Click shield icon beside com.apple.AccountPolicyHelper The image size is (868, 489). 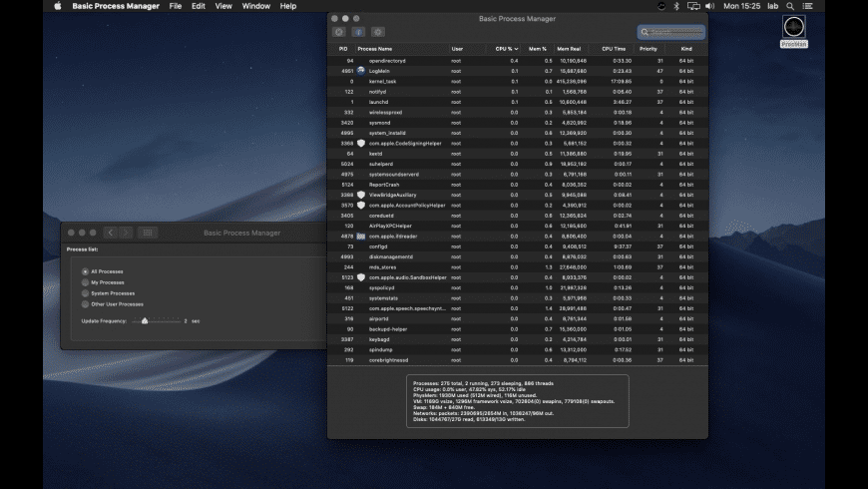pos(361,206)
